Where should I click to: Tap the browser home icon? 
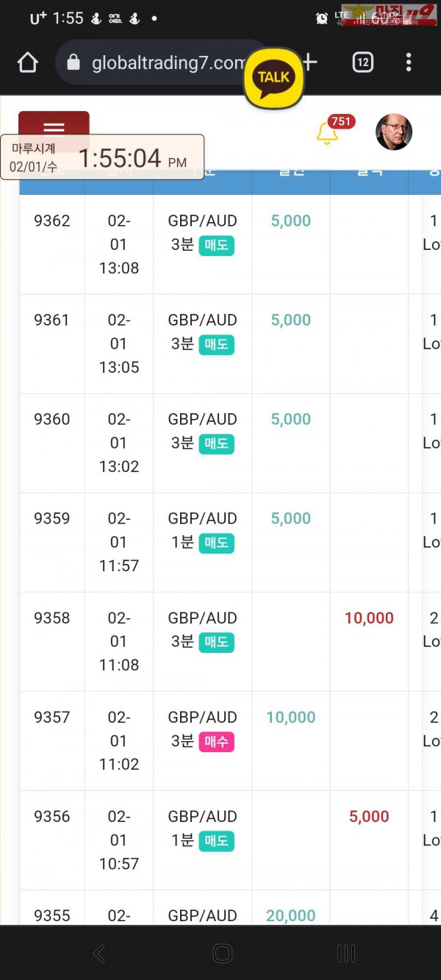pos(27,62)
